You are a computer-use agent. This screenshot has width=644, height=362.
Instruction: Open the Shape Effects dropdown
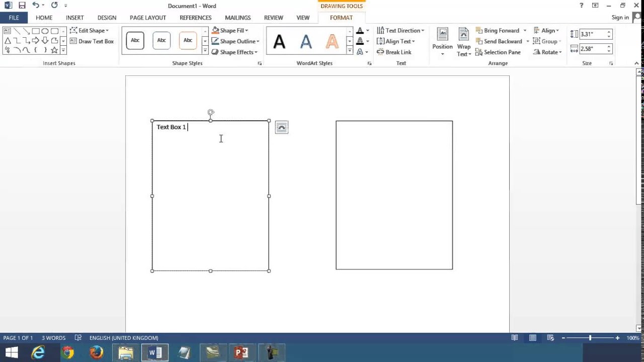(234, 52)
